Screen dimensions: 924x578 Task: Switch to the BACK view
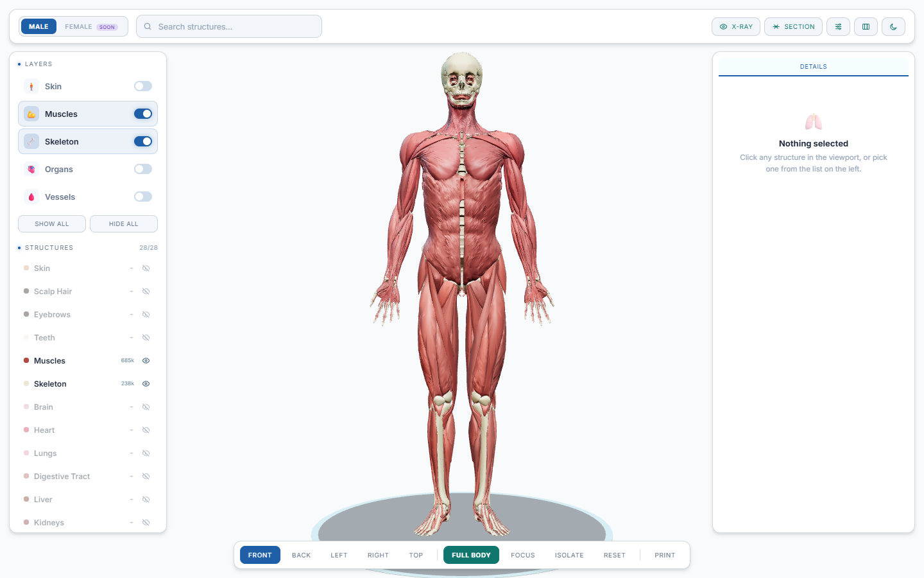click(301, 555)
